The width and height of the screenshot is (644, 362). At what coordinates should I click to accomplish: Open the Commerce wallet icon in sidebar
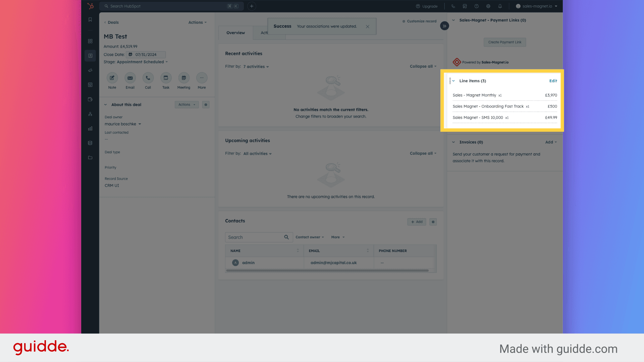(x=90, y=99)
